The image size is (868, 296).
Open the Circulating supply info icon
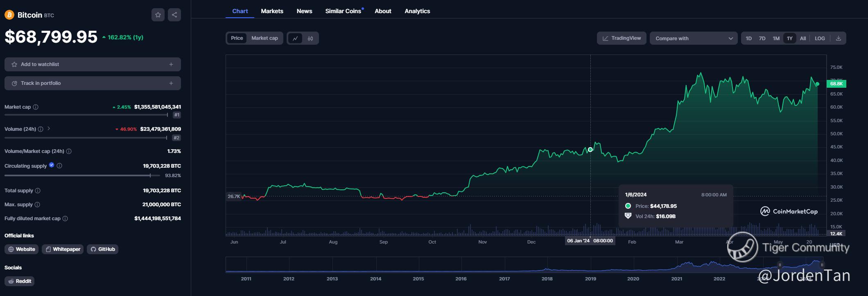(x=59, y=166)
